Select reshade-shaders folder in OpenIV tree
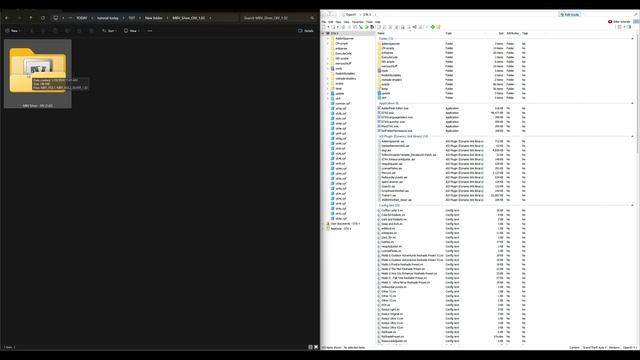640x360 pixels. point(346,78)
